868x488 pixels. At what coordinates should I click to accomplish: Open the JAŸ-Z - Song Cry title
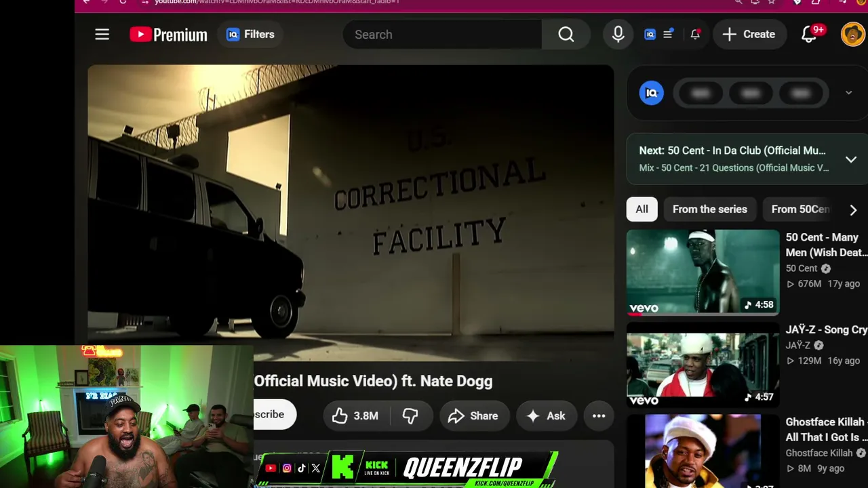(827, 329)
